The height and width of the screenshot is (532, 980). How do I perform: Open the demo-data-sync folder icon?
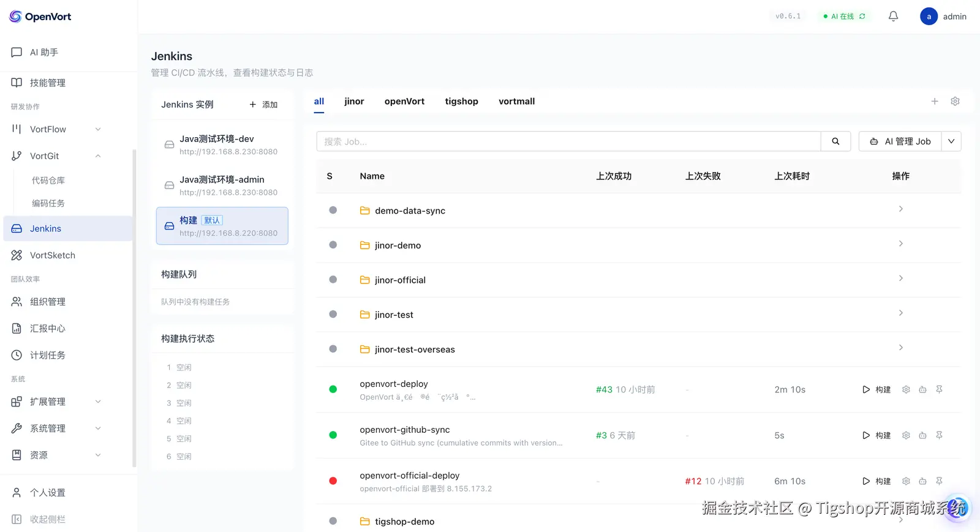pos(364,211)
